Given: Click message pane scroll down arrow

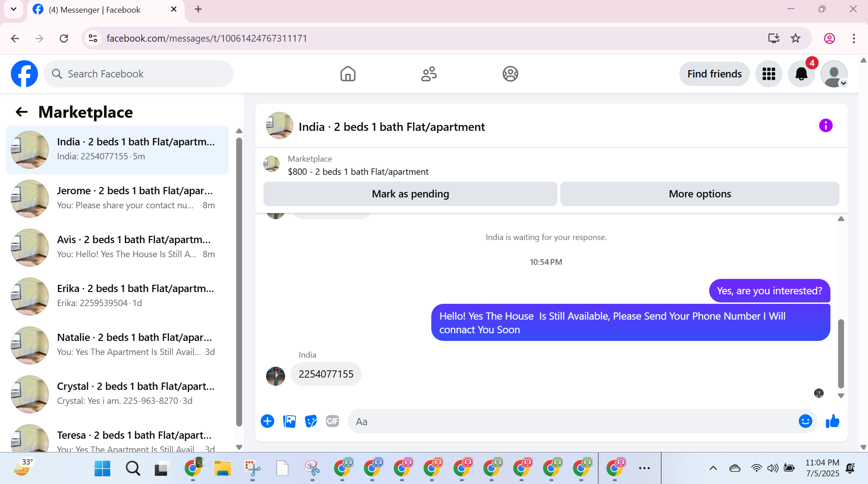Looking at the screenshot, I should 841,396.
